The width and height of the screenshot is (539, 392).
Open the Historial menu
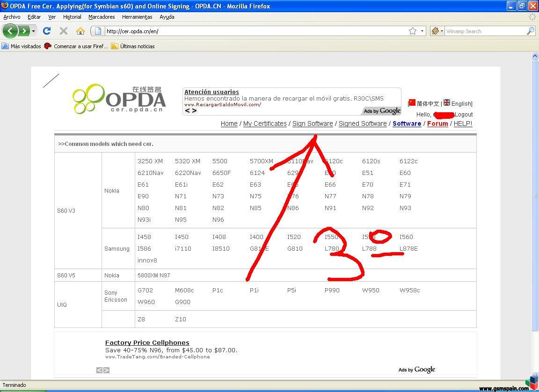[72, 17]
